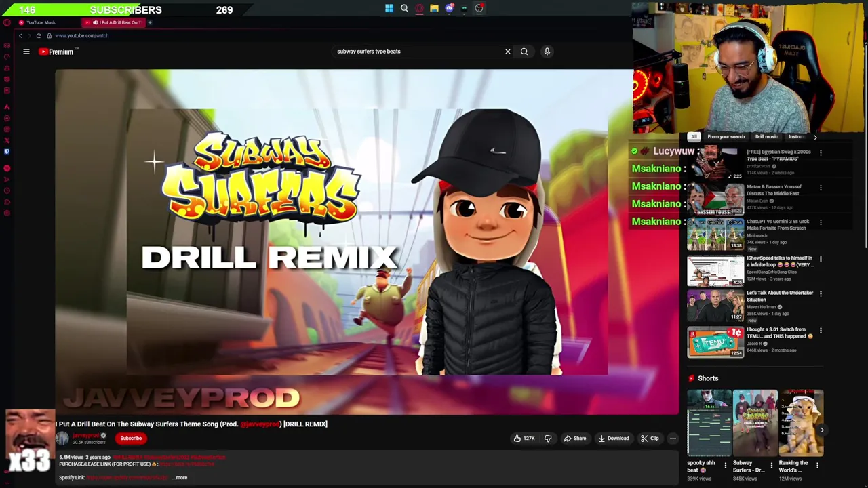Select the 'Drill music' filter chip
This screenshot has height=488, width=868.
(766, 137)
